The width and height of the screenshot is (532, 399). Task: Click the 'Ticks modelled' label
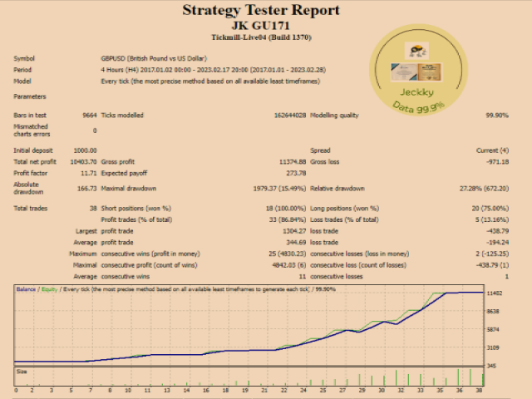pos(122,116)
